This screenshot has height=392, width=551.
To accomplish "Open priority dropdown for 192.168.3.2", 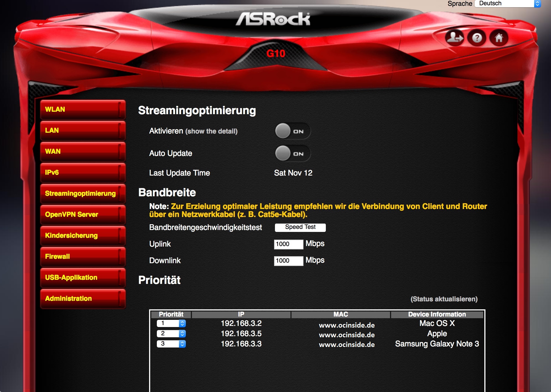I will point(171,323).
